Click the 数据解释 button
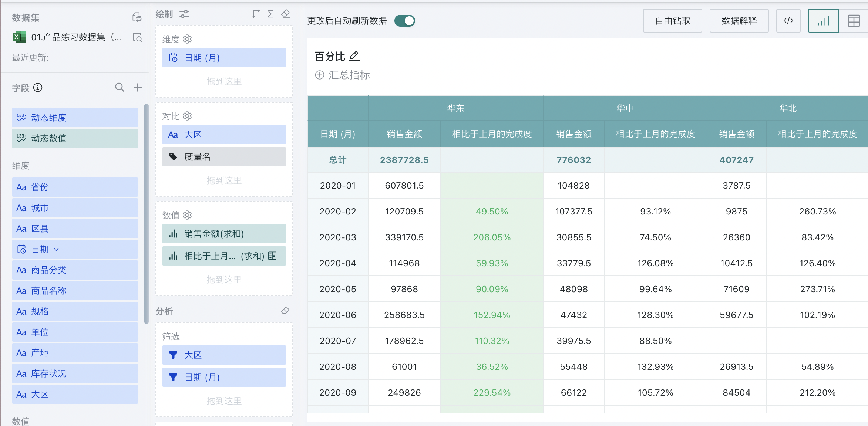The height and width of the screenshot is (426, 868). coord(739,21)
